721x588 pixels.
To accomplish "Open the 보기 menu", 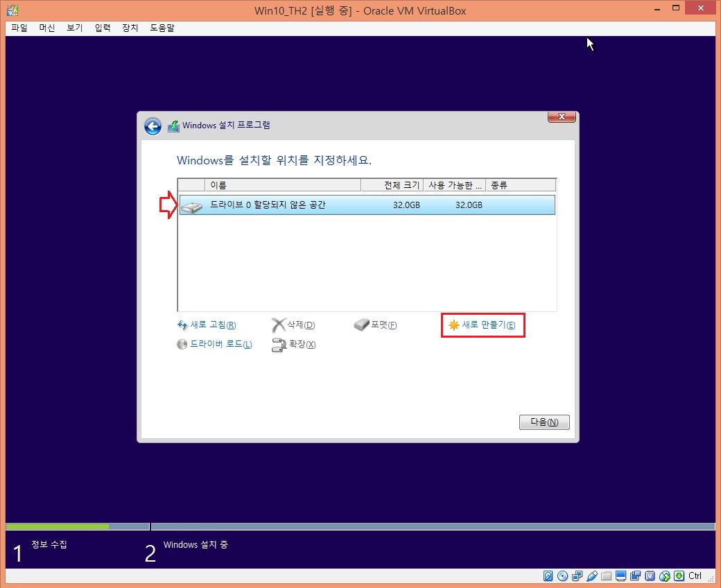I will pyautogui.click(x=74, y=28).
